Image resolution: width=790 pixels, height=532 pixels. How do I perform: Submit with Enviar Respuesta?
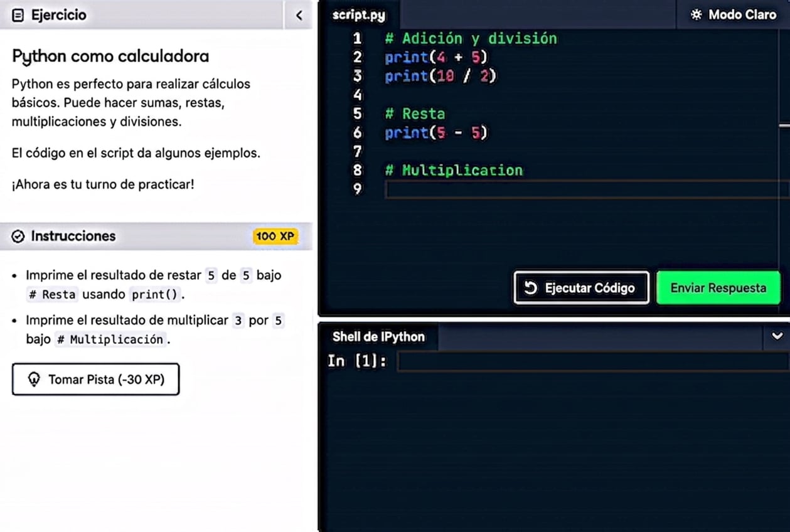718,288
